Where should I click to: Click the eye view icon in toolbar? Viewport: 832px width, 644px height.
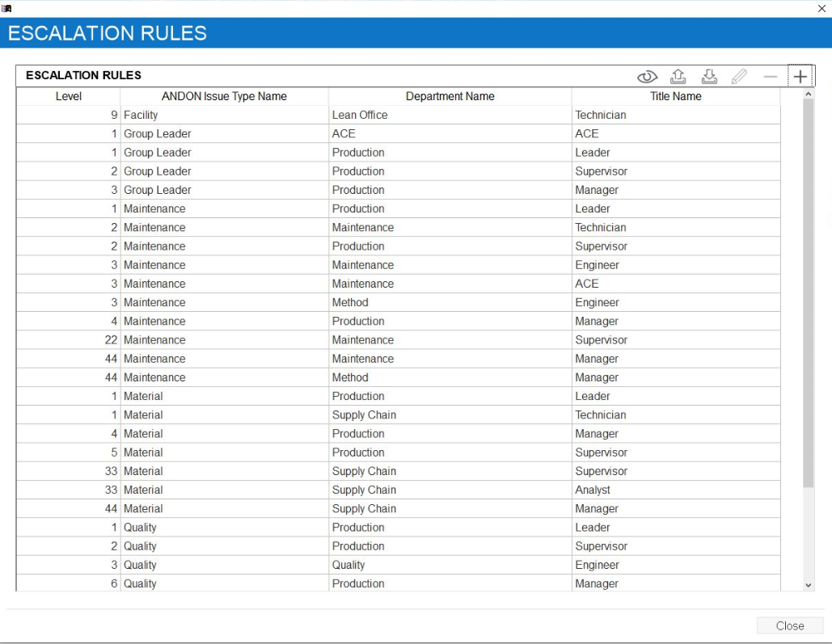[x=647, y=77]
